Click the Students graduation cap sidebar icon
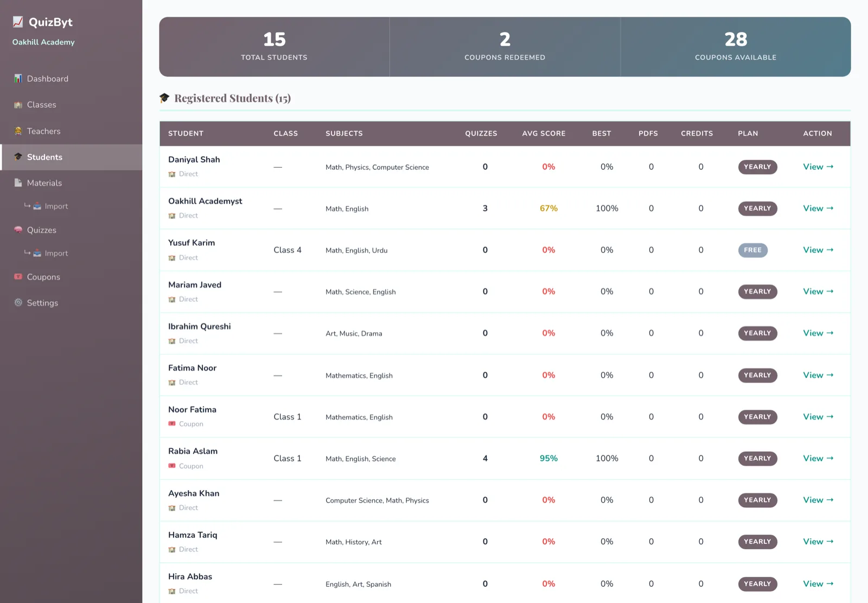Viewport: 868px width, 603px height. click(18, 157)
